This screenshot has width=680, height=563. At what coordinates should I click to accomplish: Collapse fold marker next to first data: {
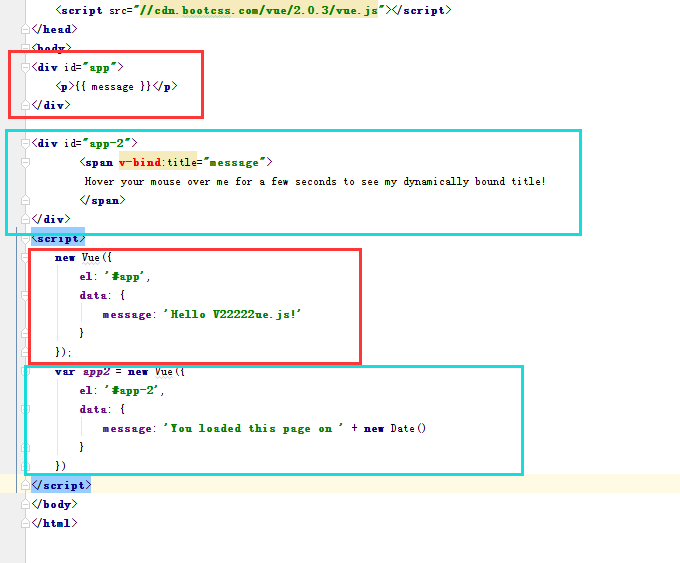tap(25, 295)
